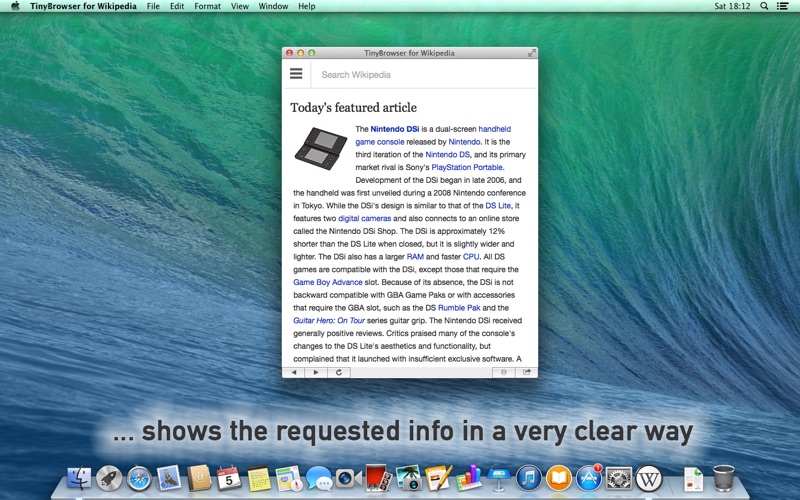Screen dimensions: 800x500
Task: Open the CPU link
Action: 471,257
